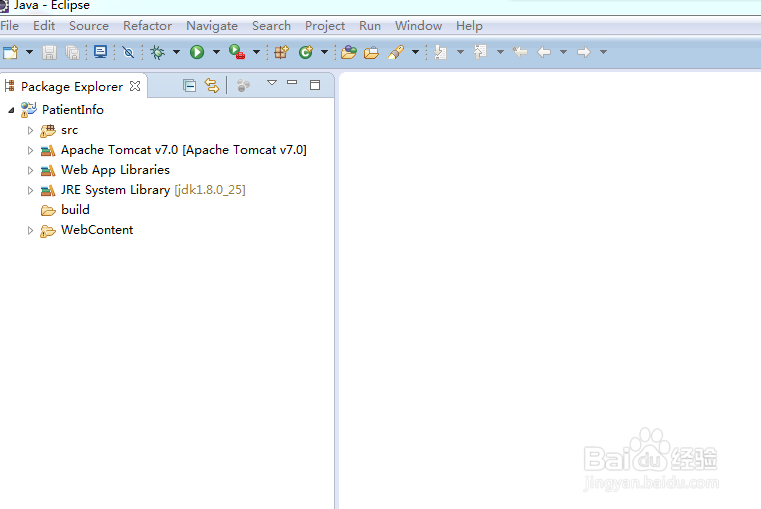Collapse the PatientInfo project node
Image resolution: width=761 pixels, height=509 pixels.
pyautogui.click(x=11, y=110)
